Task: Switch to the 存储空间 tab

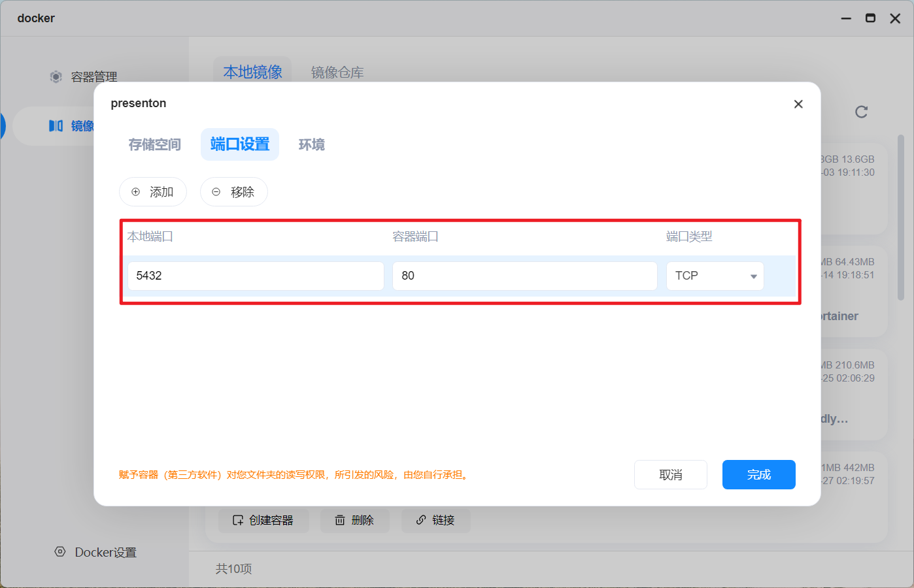Action: coord(155,144)
